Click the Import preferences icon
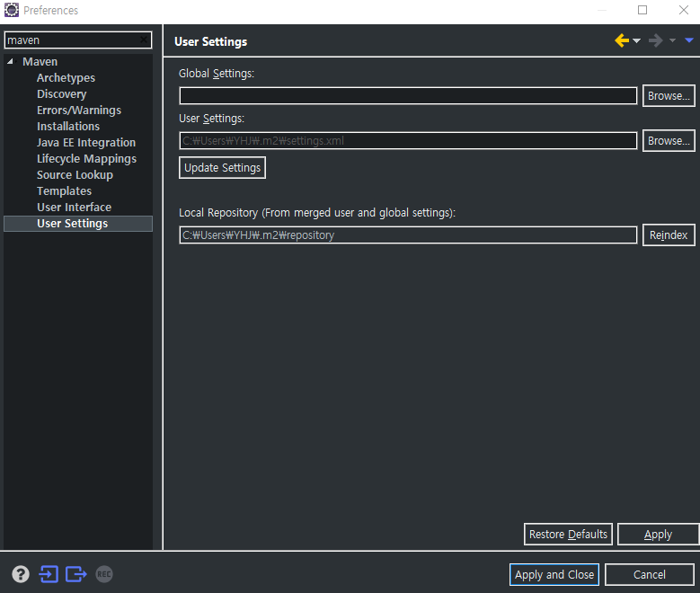Screen dimensions: 700x593 coord(49,574)
